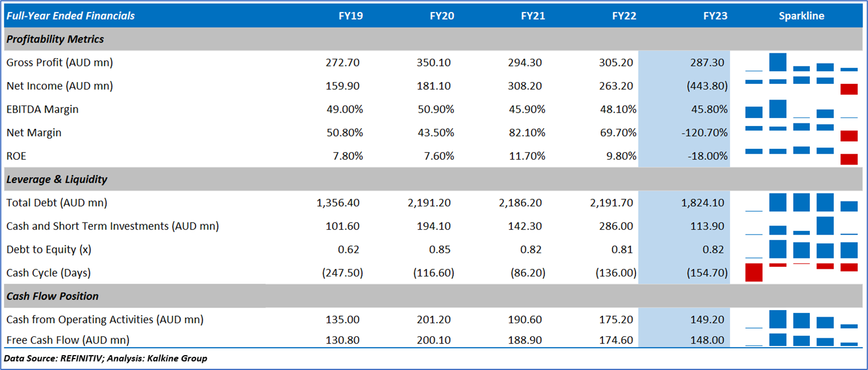Click the Total Debt sparkline chart
This screenshot has width=868, height=370.
pos(801,202)
